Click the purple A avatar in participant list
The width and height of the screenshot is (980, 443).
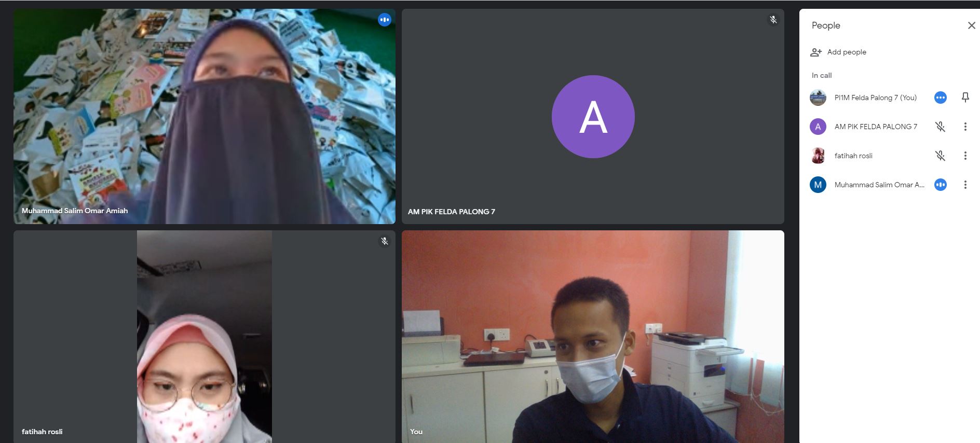point(818,127)
